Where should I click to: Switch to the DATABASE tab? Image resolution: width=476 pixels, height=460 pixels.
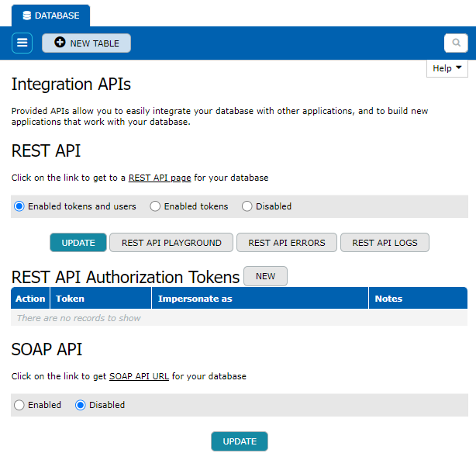coord(50,16)
